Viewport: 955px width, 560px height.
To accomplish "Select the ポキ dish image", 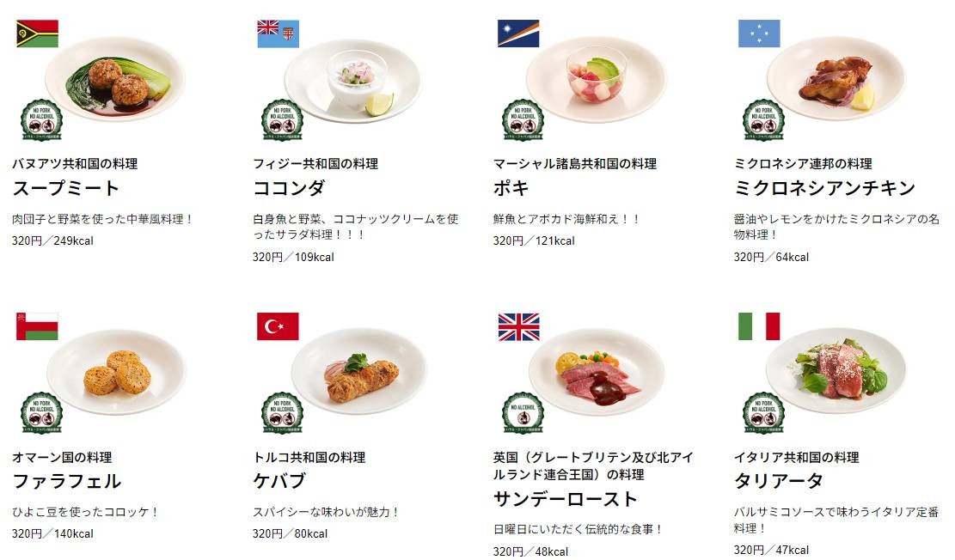I will [x=596, y=79].
